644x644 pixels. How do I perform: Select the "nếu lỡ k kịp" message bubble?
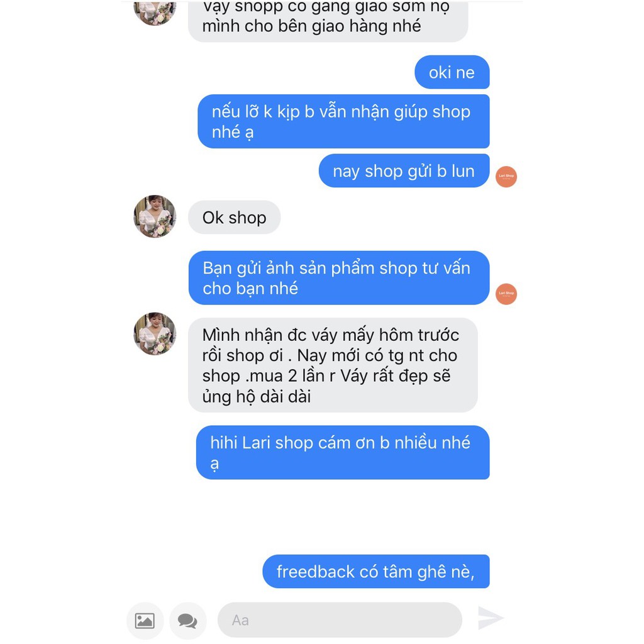pos(343,121)
